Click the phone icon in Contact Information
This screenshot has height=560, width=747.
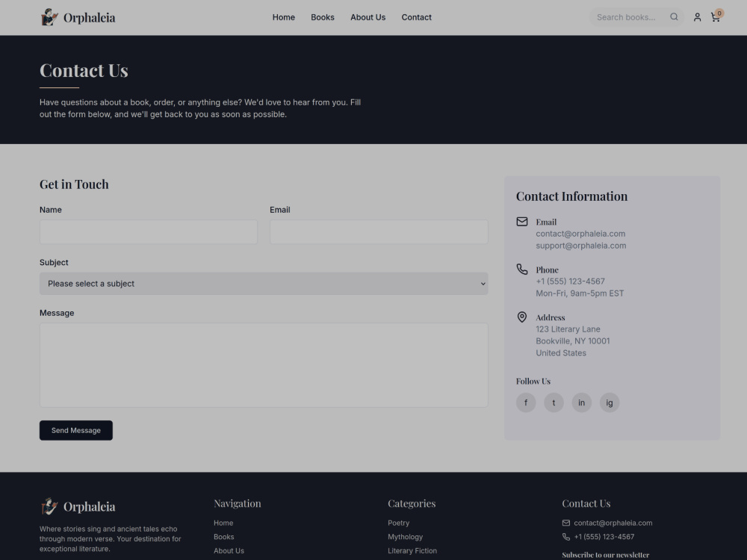point(522,269)
